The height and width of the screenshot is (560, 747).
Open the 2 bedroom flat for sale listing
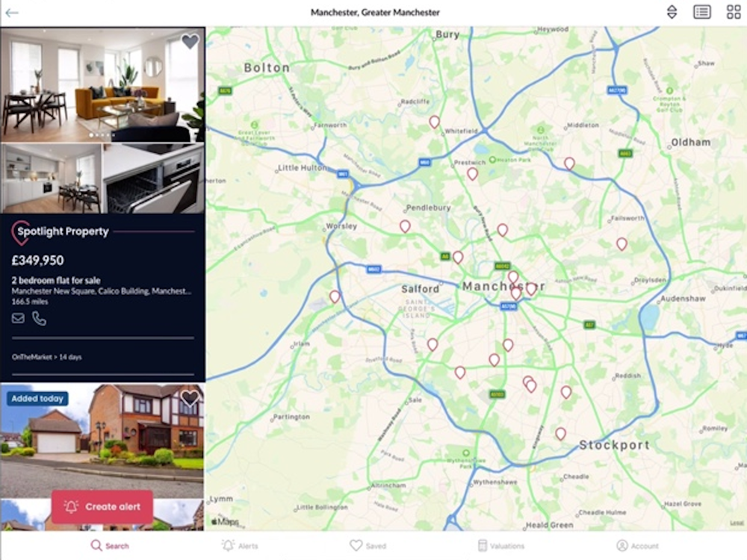pyautogui.click(x=56, y=281)
